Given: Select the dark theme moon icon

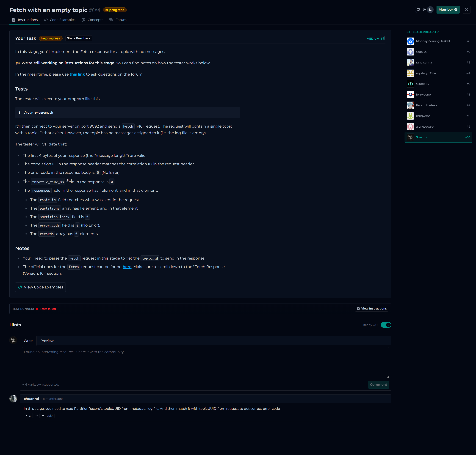Looking at the screenshot, I should tap(430, 10).
